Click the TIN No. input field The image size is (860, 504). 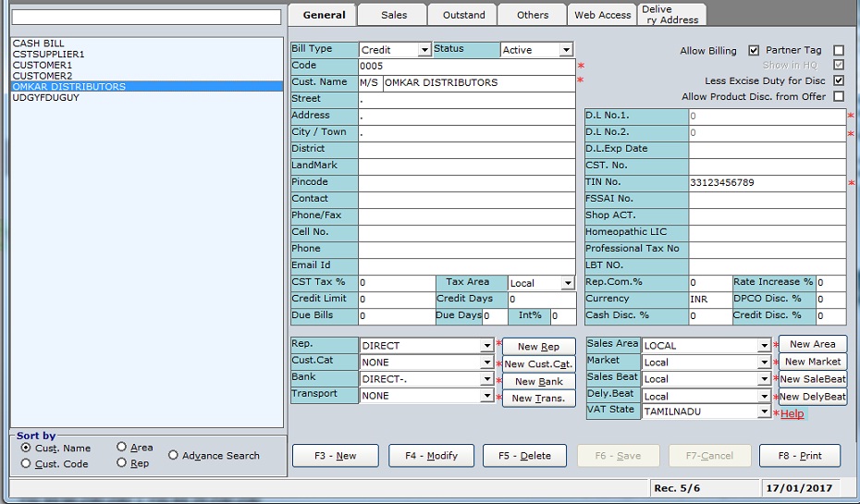[767, 183]
